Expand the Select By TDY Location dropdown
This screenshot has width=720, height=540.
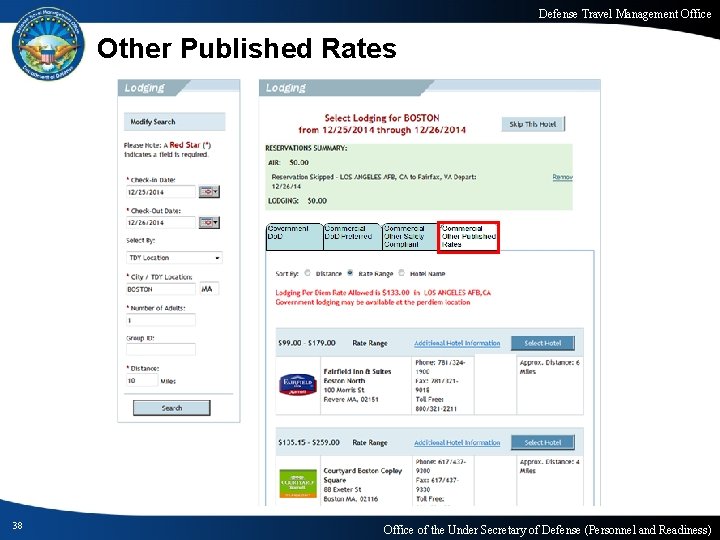point(174,258)
